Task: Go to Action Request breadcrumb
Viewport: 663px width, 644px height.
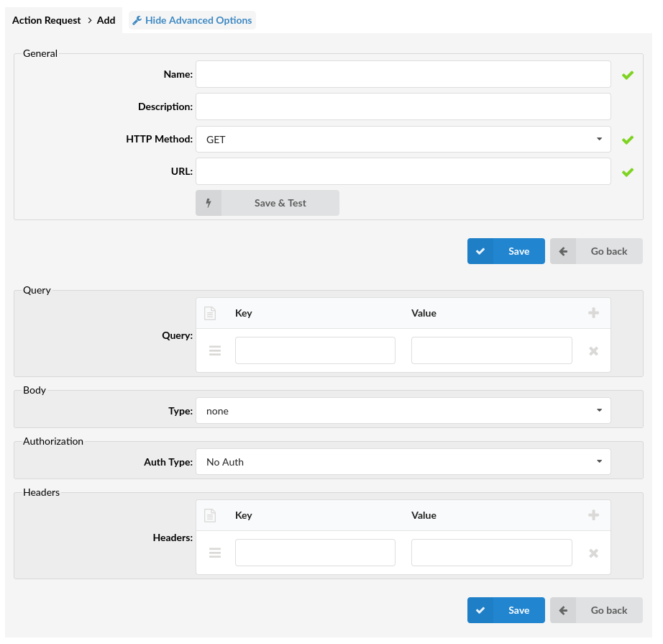Action: coord(46,20)
